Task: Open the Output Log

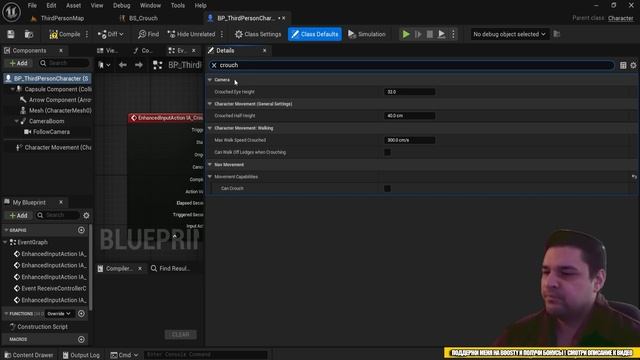Action: click(x=81, y=355)
